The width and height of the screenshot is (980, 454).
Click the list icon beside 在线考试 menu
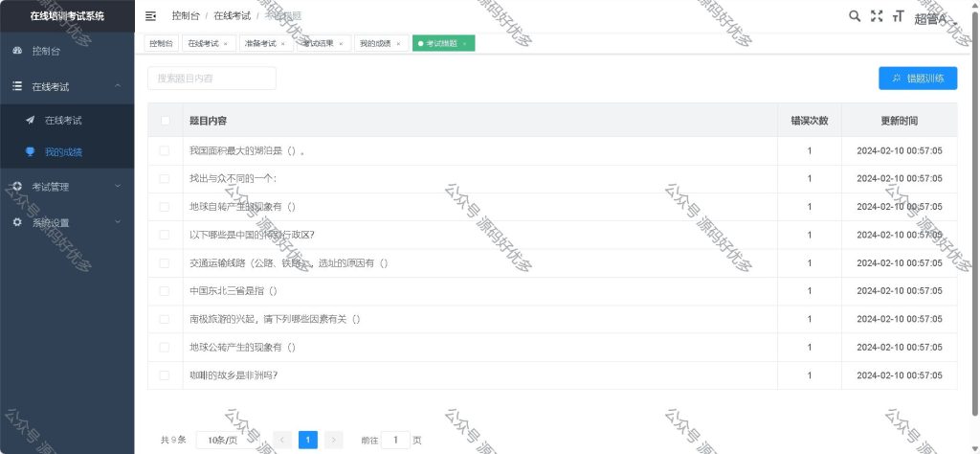(17, 86)
